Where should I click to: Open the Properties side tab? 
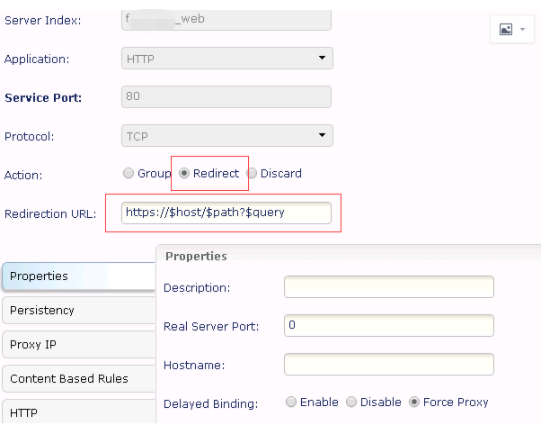pos(79,276)
